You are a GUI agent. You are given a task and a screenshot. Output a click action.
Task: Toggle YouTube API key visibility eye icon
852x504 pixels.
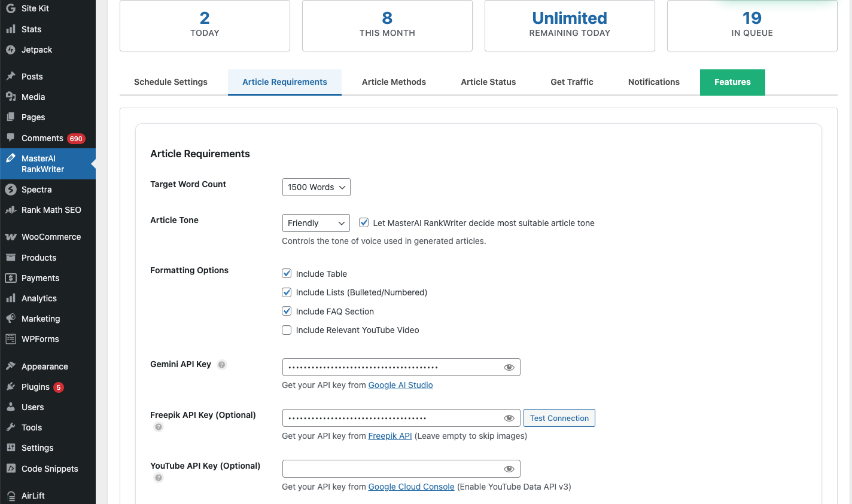pyautogui.click(x=509, y=469)
